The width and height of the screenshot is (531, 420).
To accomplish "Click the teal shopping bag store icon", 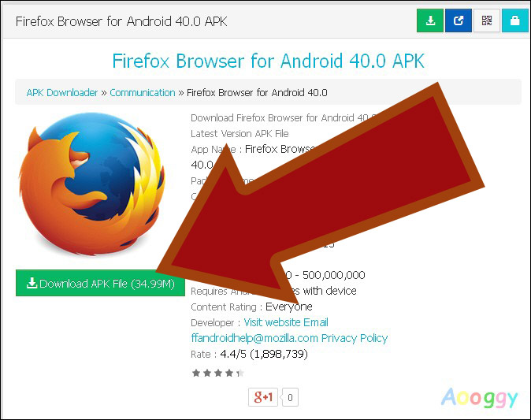I will point(514,20).
